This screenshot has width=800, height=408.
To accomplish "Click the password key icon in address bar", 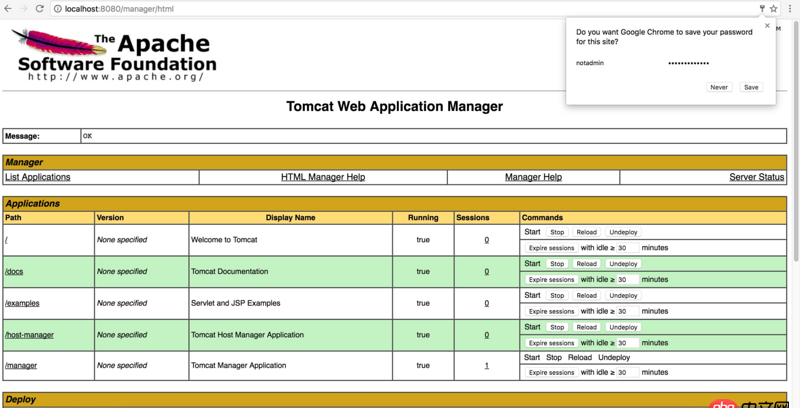I will tap(762, 8).
